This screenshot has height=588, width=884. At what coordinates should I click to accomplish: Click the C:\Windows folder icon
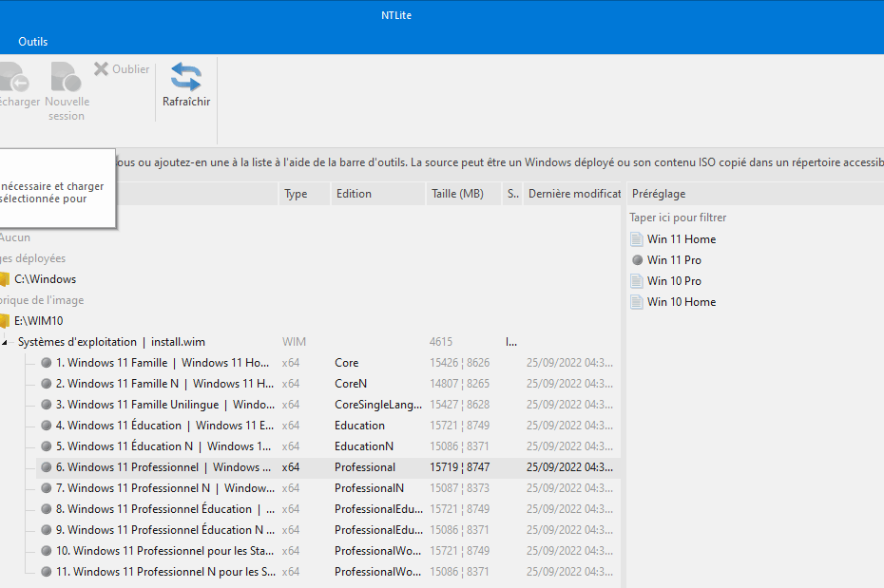pyautogui.click(x=4, y=279)
